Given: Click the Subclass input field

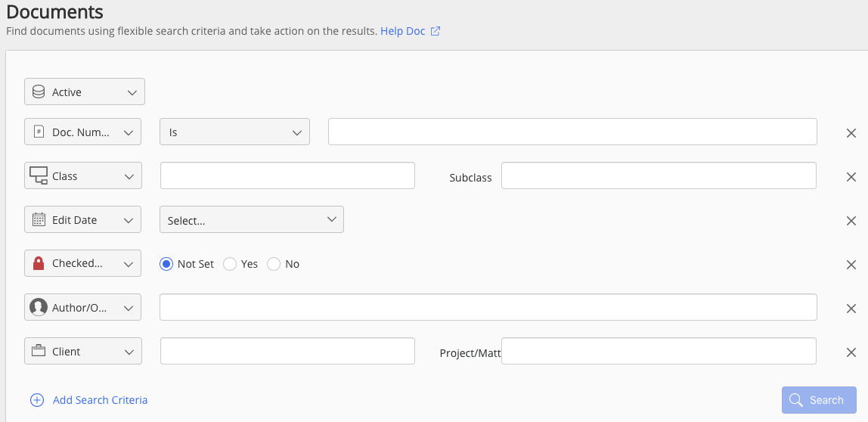Looking at the screenshot, I should 659,176.
